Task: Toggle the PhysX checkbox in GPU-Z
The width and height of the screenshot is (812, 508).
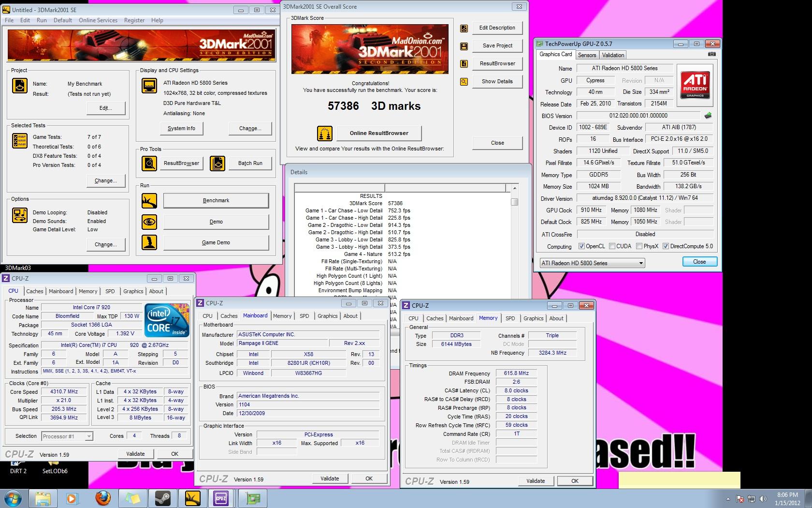Action: pos(639,246)
